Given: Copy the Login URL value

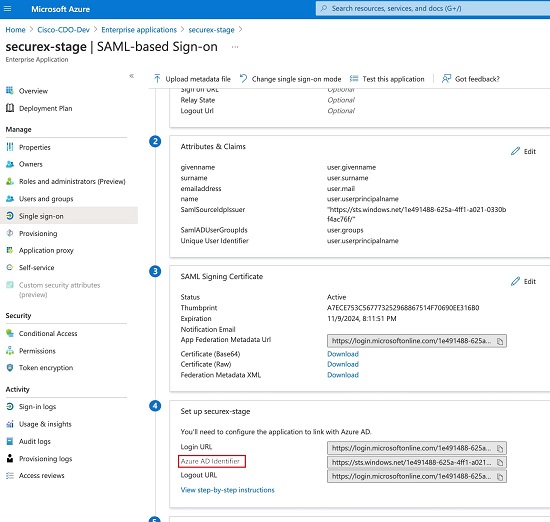Looking at the screenshot, I should pos(500,449).
